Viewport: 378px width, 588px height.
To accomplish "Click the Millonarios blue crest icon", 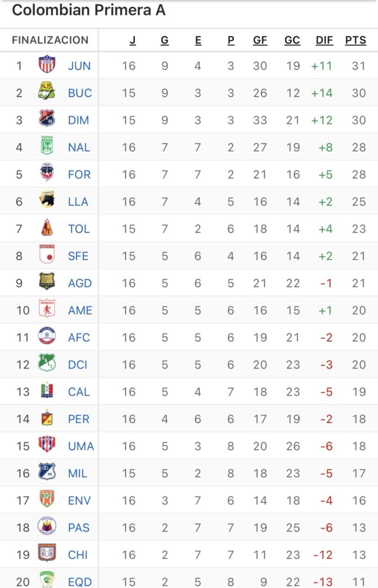I will point(46,472).
